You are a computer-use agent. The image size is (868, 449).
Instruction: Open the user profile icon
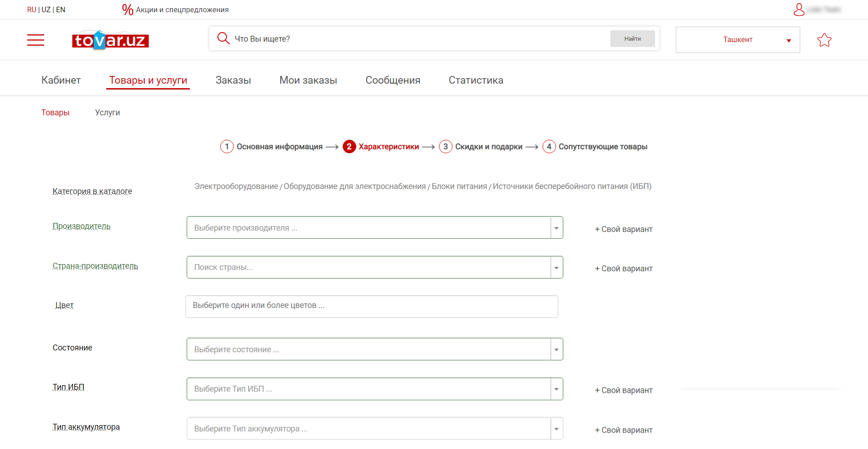799,9
